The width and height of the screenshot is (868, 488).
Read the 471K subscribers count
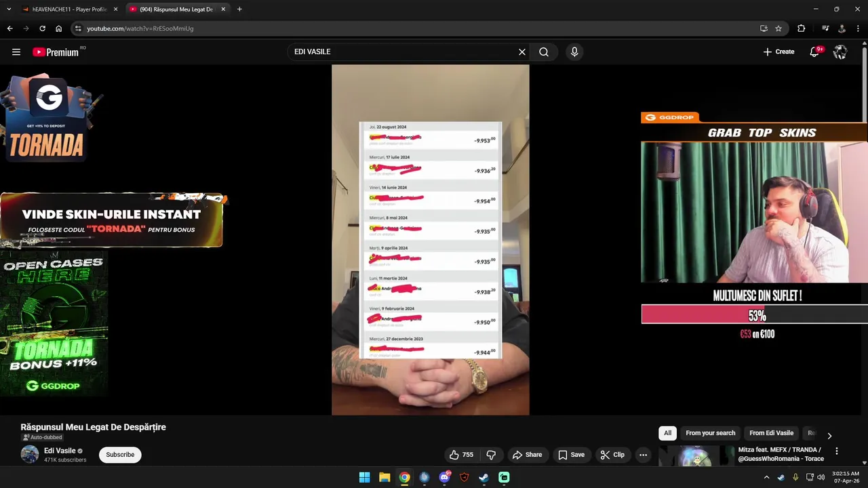point(65,460)
